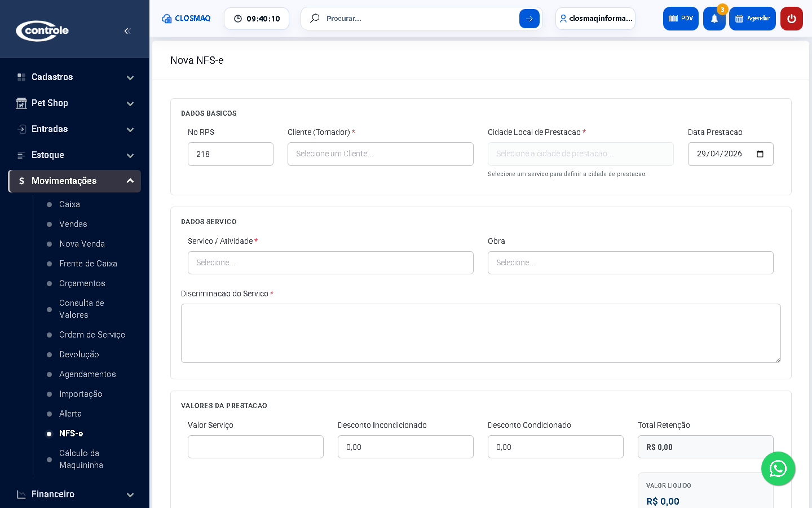Viewport: 812px width, 508px height.
Task: Submit search with the blue arrow button
Action: pos(529,19)
